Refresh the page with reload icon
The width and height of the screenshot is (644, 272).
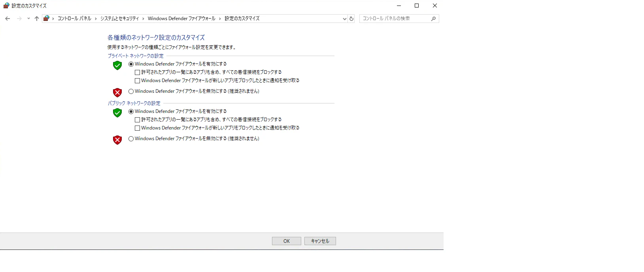(351, 19)
